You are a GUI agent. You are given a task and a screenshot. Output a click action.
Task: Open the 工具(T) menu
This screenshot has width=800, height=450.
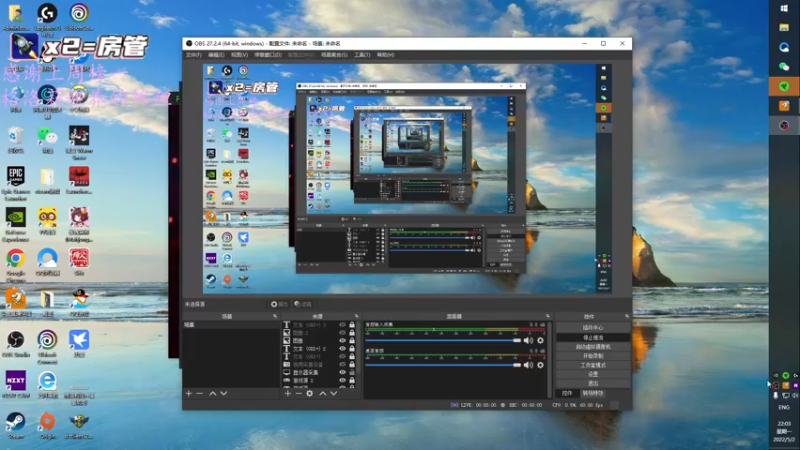(362, 55)
